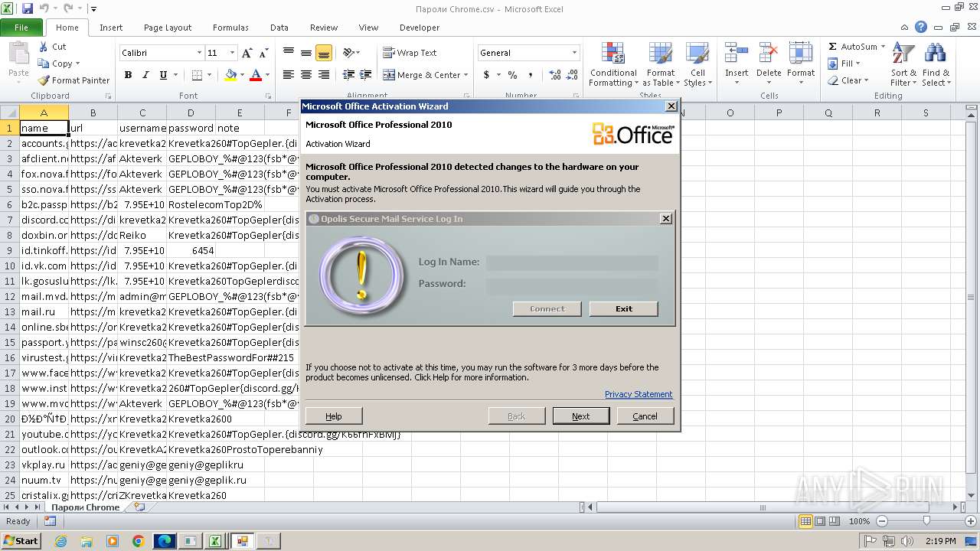
Task: Switch to the Developer tab
Action: click(x=420, y=28)
